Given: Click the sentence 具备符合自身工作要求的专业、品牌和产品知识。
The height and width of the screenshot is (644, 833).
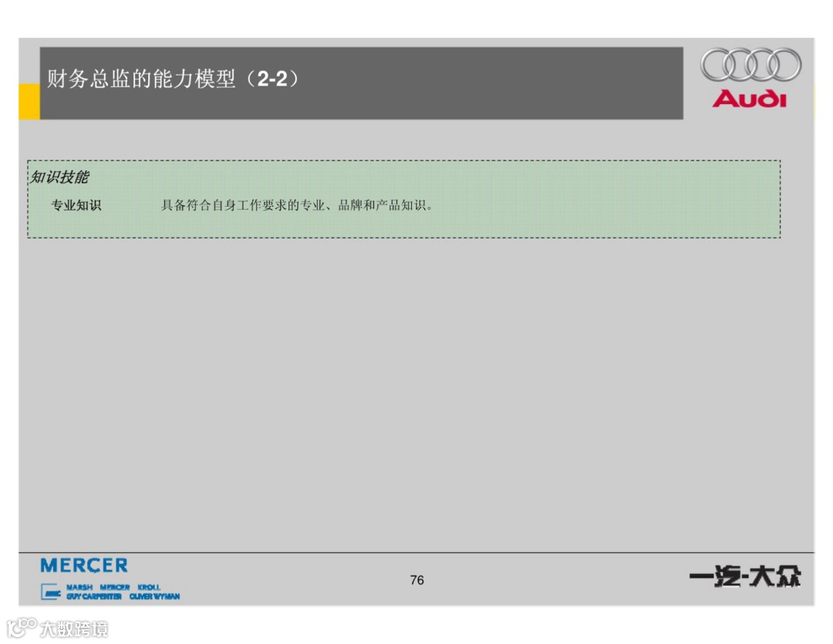Looking at the screenshot, I should pyautogui.click(x=298, y=205).
